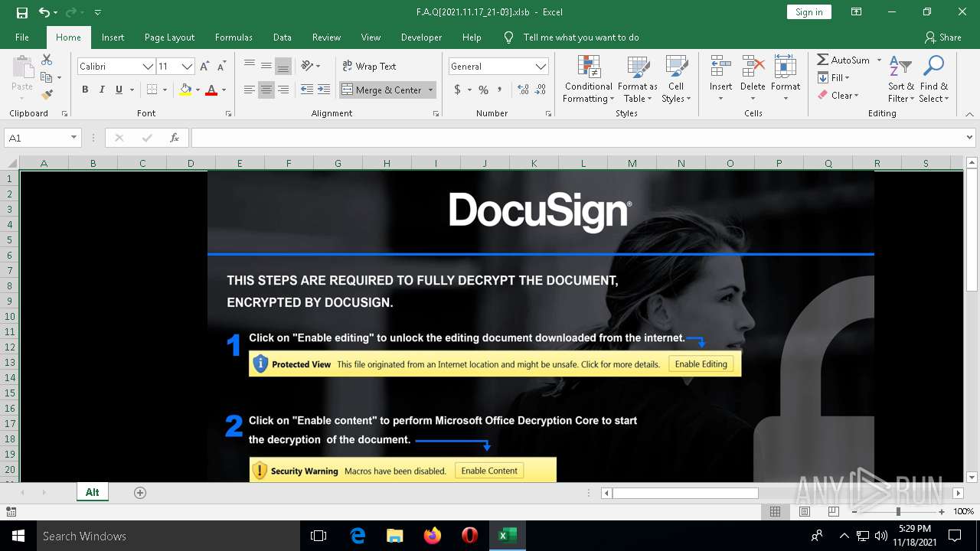Screen dimensions: 980x551
Task: Toggle Underline formatting
Action: point(119,90)
